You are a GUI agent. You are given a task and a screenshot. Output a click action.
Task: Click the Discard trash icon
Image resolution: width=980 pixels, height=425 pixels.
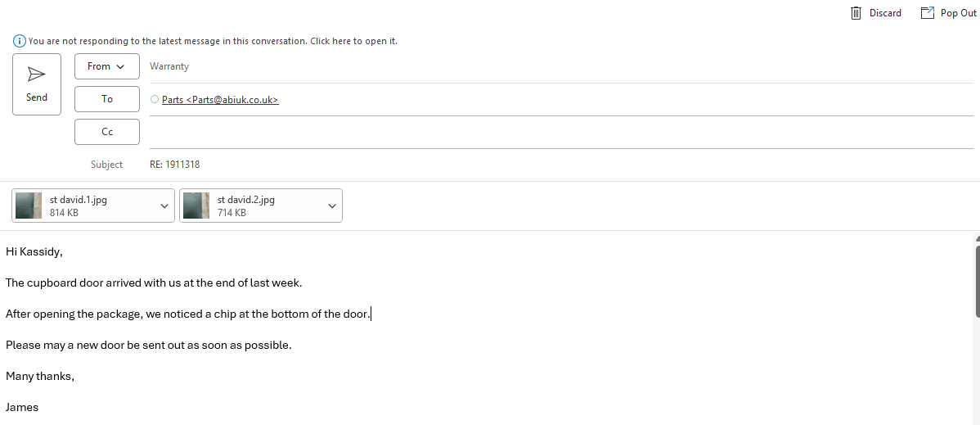coord(856,13)
